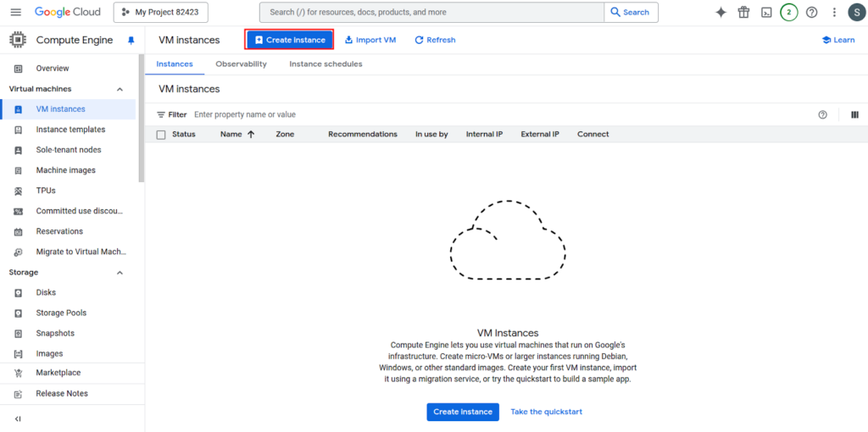Click the Snapshots icon
The image size is (868, 432).
pyautogui.click(x=19, y=334)
